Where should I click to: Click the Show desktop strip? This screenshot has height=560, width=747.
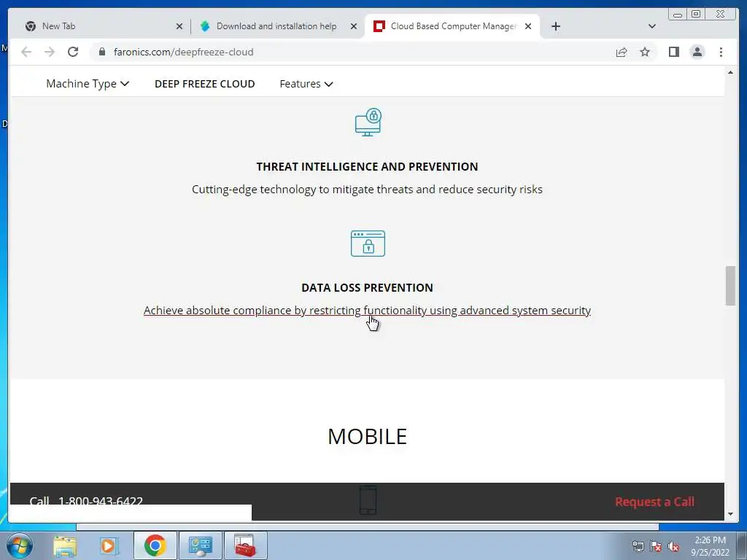click(x=742, y=545)
